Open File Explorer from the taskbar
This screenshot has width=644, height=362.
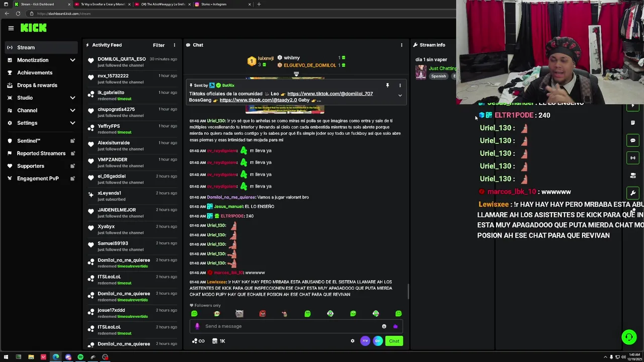pos(31,357)
